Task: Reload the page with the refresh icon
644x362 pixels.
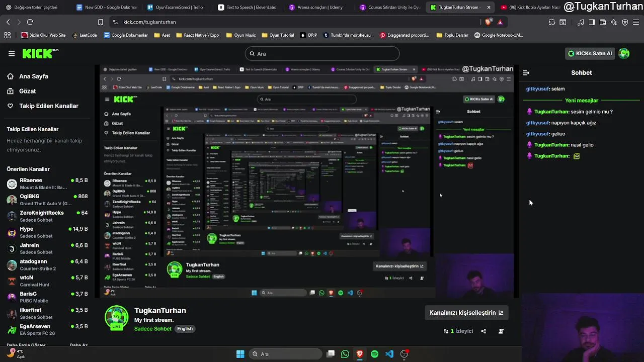Action: [x=30, y=22]
